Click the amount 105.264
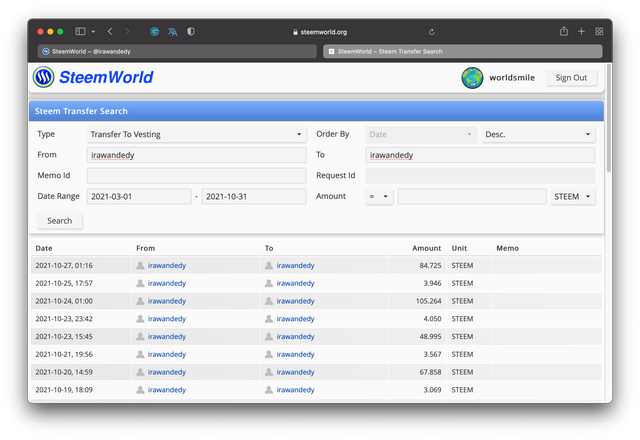This screenshot has height=440, width=640. pos(429,301)
